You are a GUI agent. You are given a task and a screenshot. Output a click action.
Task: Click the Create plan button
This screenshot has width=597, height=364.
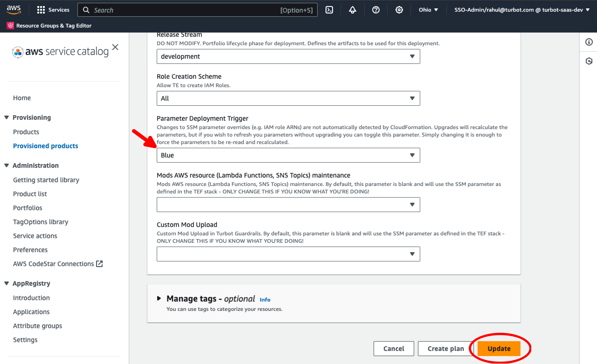tap(445, 348)
